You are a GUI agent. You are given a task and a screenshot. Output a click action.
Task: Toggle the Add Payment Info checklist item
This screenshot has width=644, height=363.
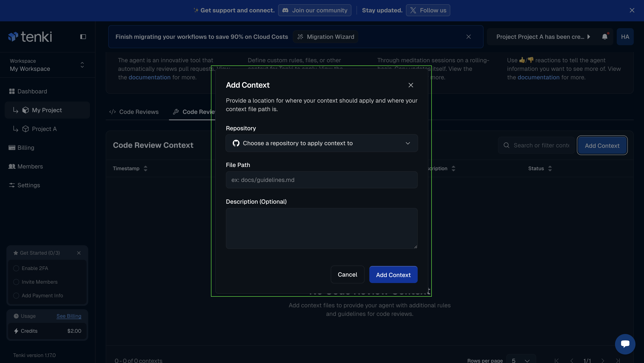[x=16, y=295]
